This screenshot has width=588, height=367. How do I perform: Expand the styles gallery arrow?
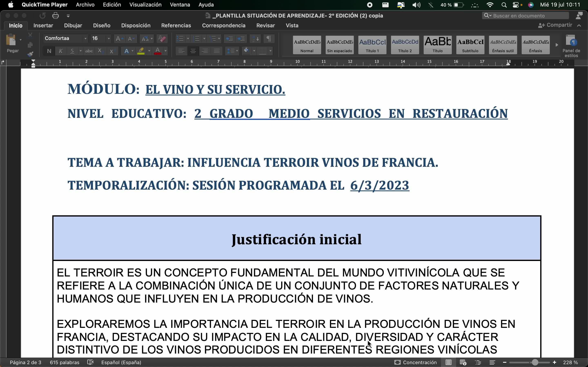tap(557, 45)
